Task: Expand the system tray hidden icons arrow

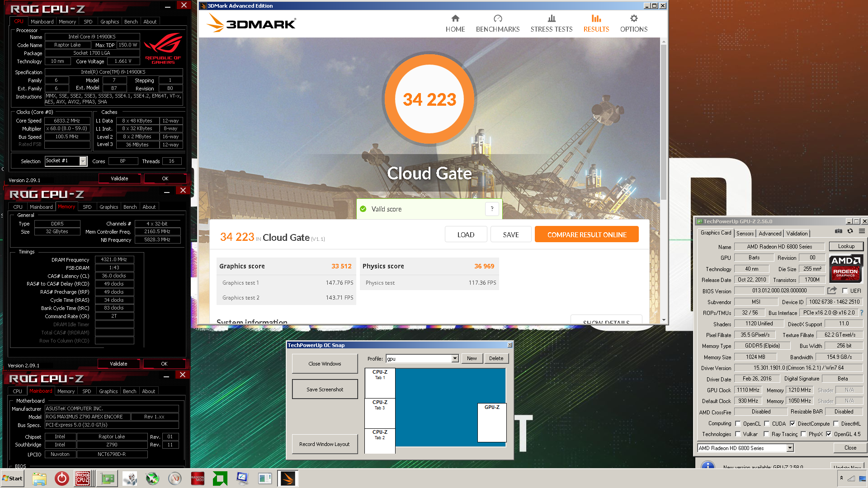Action: [x=841, y=478]
